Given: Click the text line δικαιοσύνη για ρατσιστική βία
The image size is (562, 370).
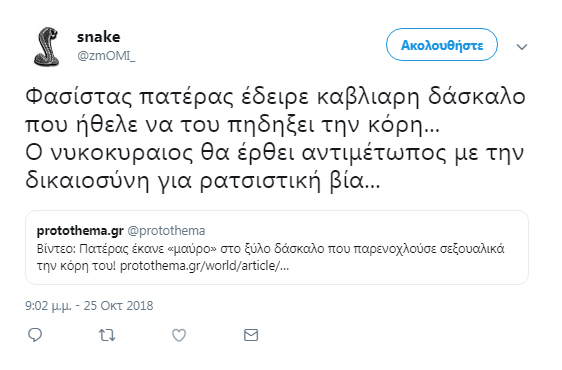Looking at the screenshot, I should tap(203, 180).
